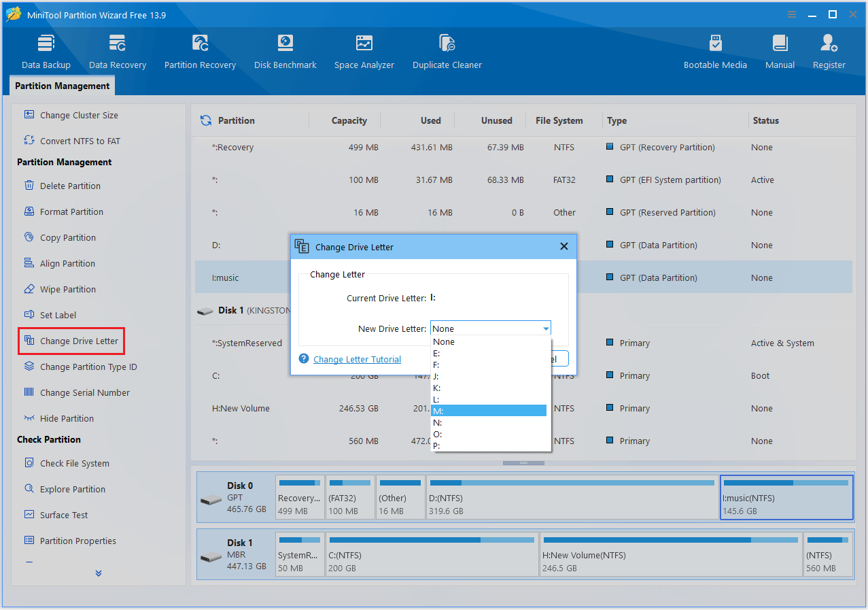Select the H:New Volume row

[x=523, y=408]
